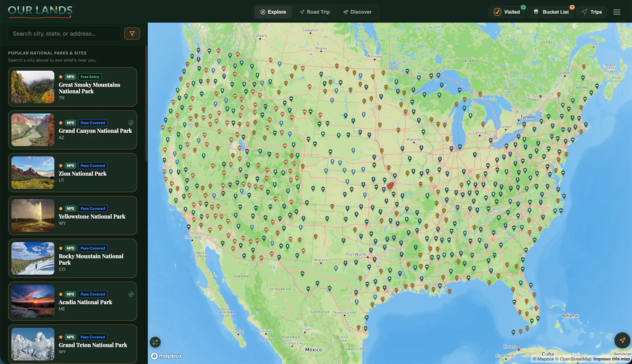This screenshot has height=364, width=632.
Task: Click the star icon on Yellowstone card
Action: [x=61, y=208]
